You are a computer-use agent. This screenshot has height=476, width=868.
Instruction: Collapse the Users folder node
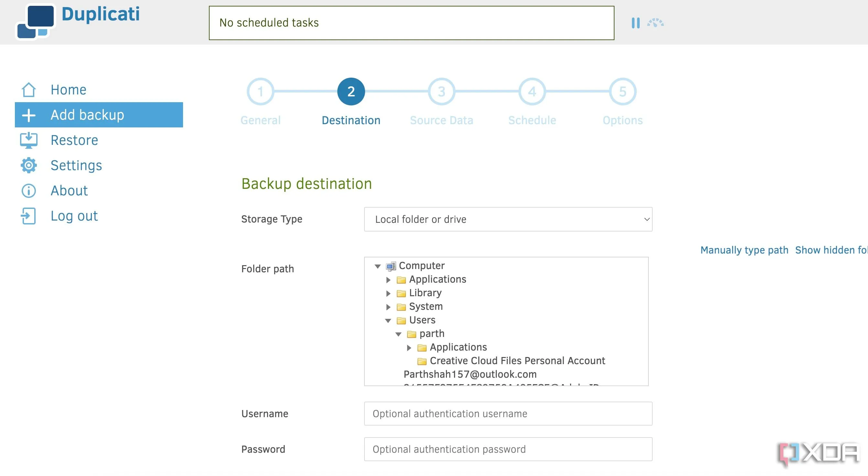[x=388, y=321]
